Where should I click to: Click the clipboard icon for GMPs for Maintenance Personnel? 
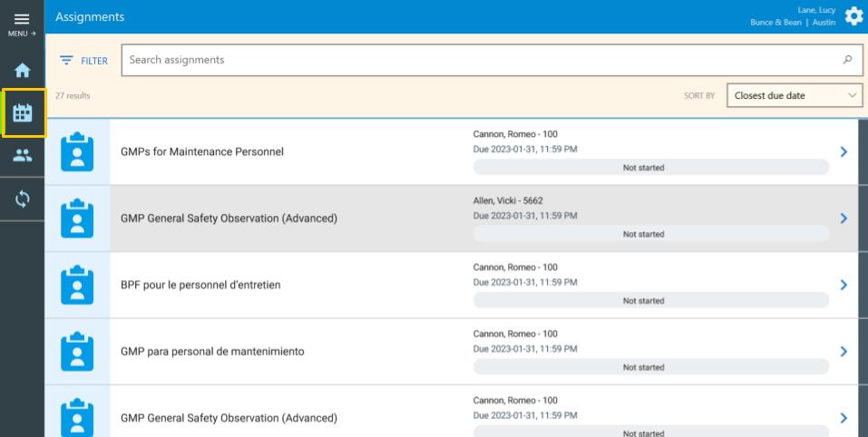point(77,151)
